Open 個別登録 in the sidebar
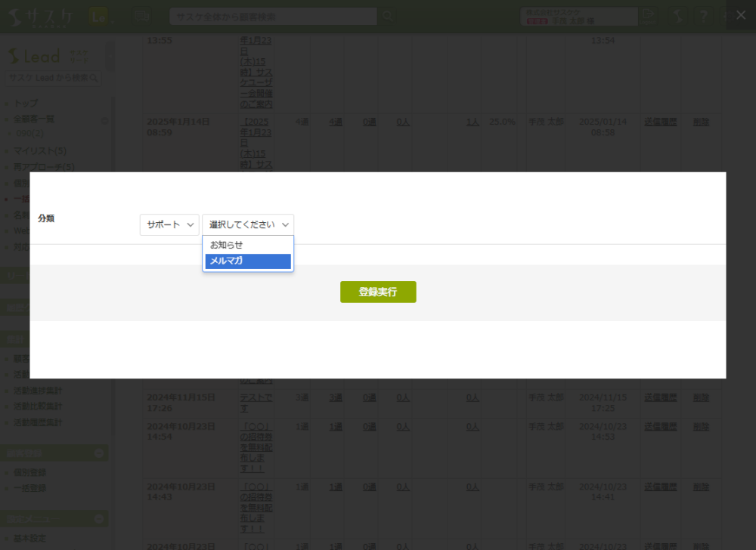 [x=29, y=472]
